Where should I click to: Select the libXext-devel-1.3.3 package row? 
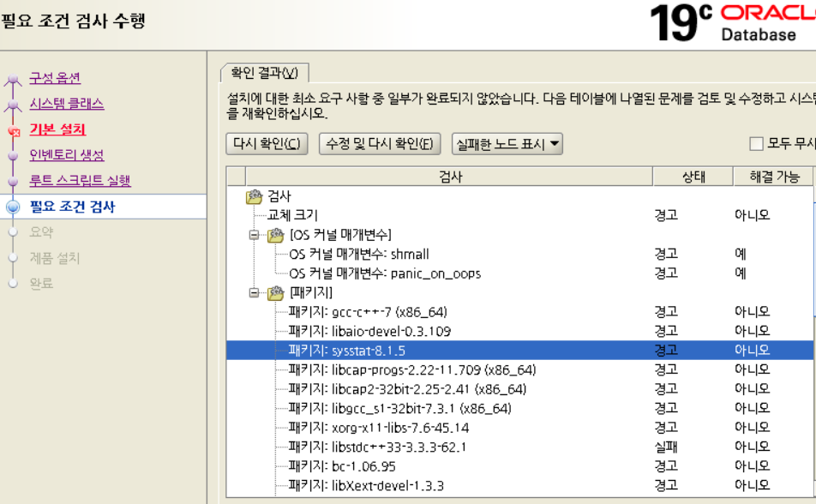[520, 485]
